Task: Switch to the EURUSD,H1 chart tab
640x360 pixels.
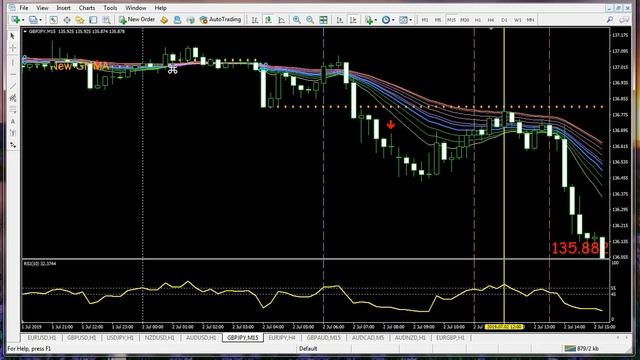Action: click(42, 338)
